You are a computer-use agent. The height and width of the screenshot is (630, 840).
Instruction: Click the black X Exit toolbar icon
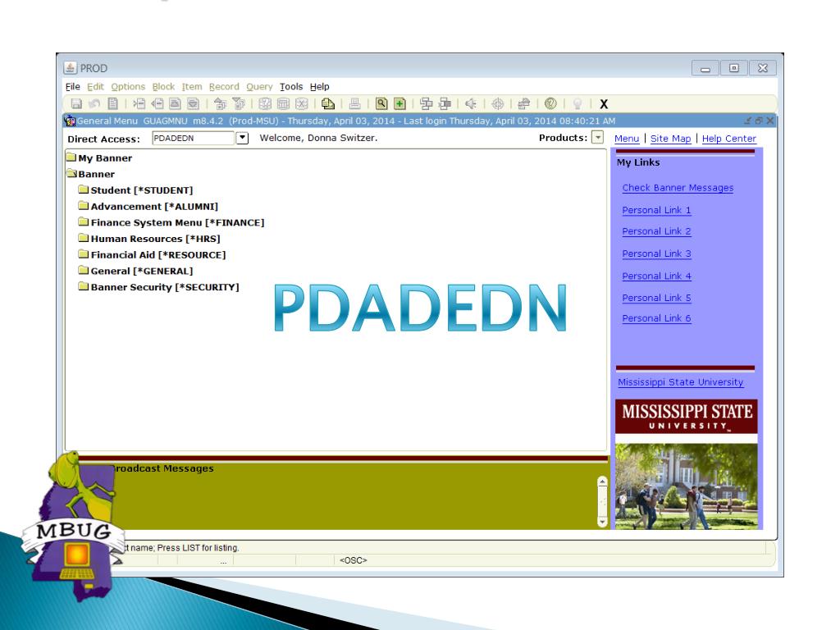604,104
